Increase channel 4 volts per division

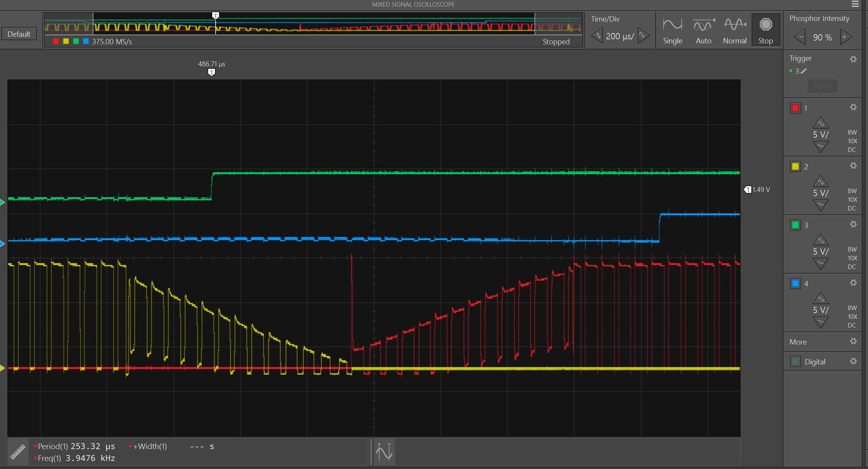821,299
